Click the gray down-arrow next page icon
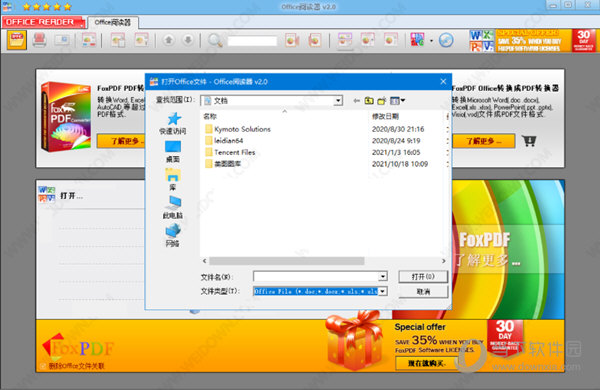Image resolution: width=600 pixels, height=390 pixels. pyautogui.click(x=188, y=40)
